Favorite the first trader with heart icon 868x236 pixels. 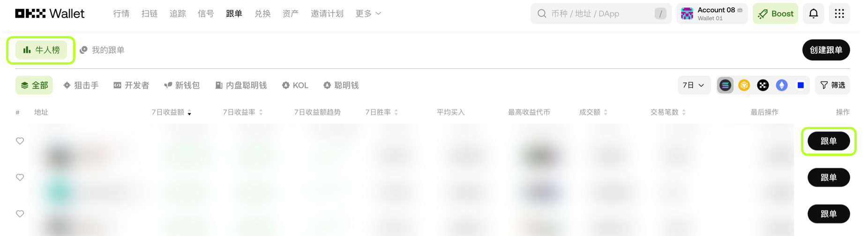(x=20, y=141)
